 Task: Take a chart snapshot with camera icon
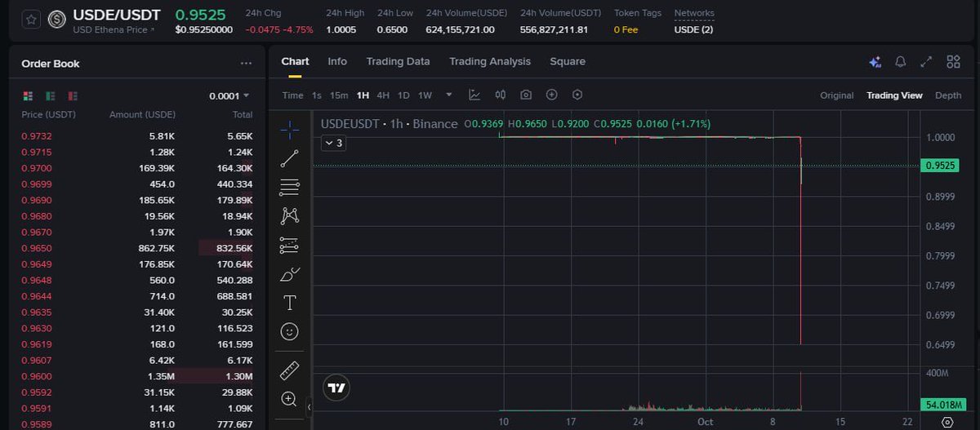pyautogui.click(x=526, y=95)
